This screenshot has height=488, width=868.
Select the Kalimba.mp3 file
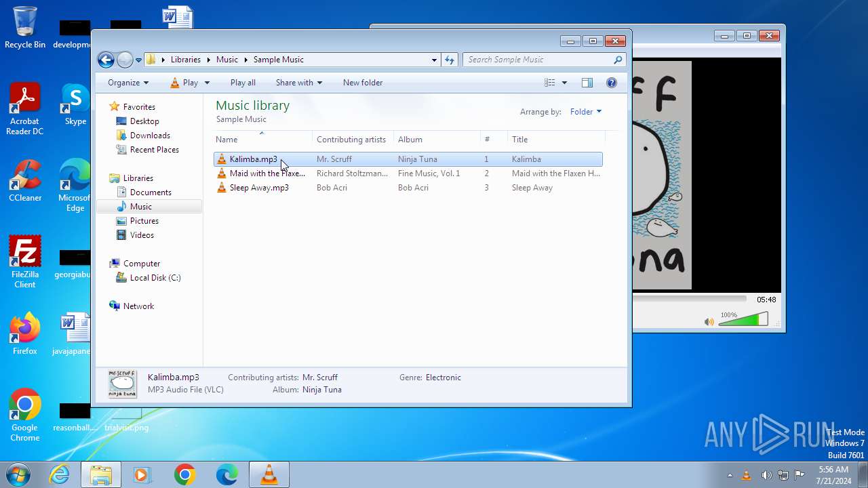[x=408, y=159]
